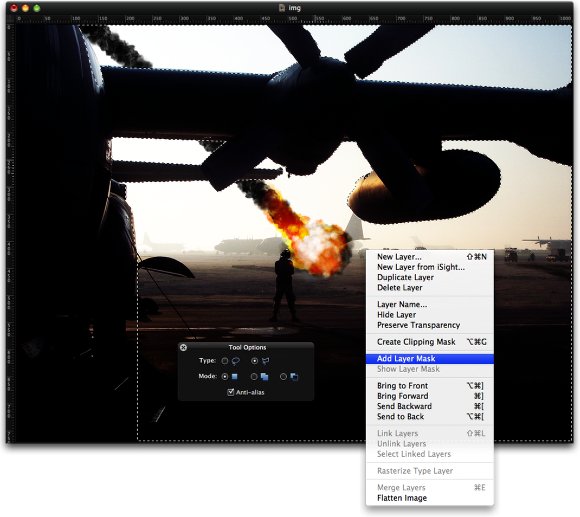Image resolution: width=580 pixels, height=517 pixels.
Task: Select the middle Mode radio button
Action: 254,376
